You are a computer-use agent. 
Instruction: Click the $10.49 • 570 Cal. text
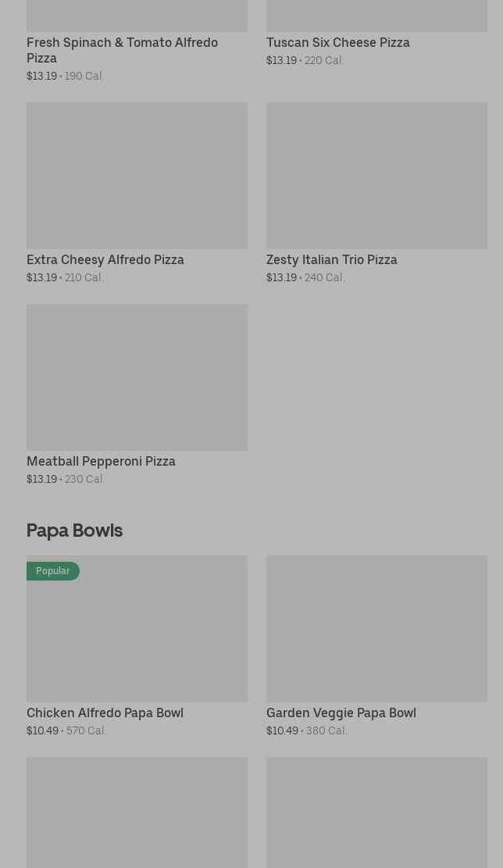click(66, 731)
